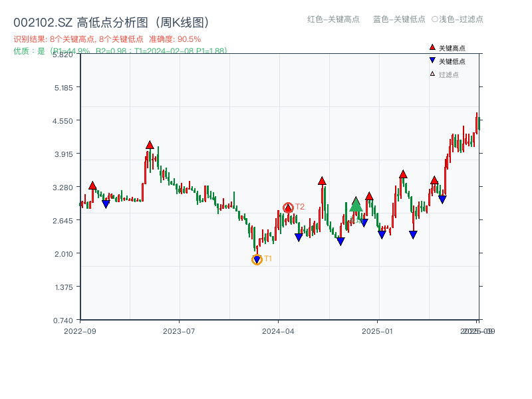
Task: Click blue low triangle left of green triangle
Action: (340, 241)
